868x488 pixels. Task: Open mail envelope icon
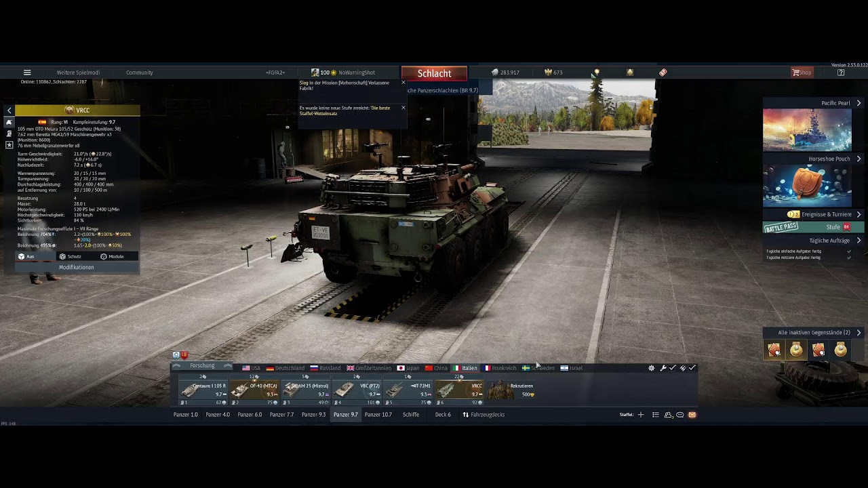pos(692,415)
